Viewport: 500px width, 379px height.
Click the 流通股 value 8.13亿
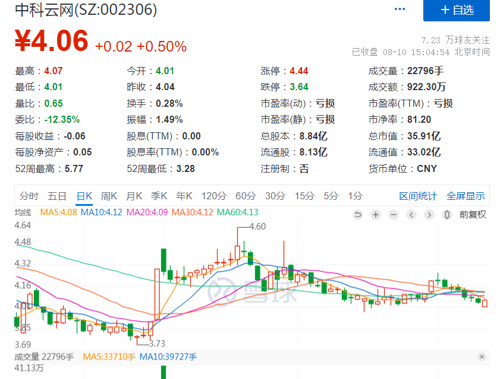click(313, 152)
